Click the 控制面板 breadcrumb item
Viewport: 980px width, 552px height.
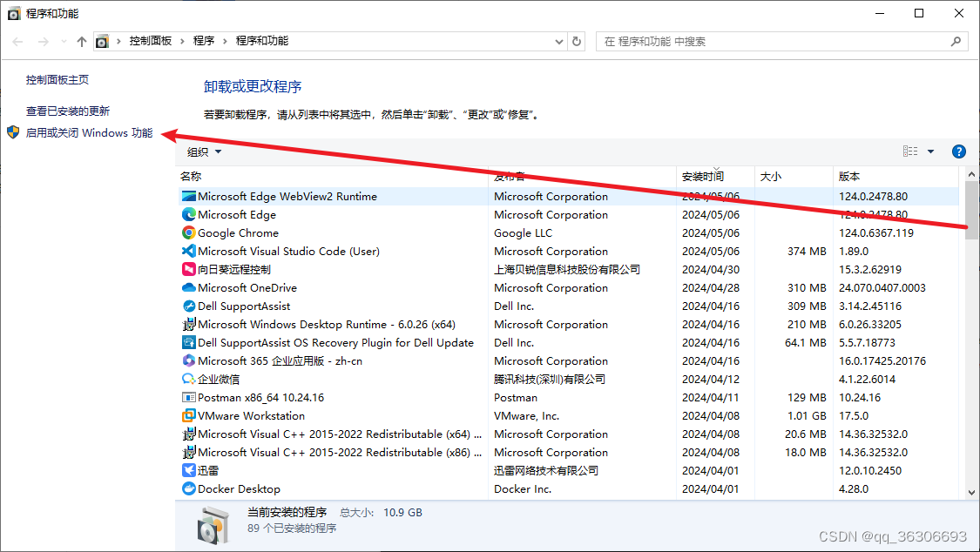pos(151,41)
